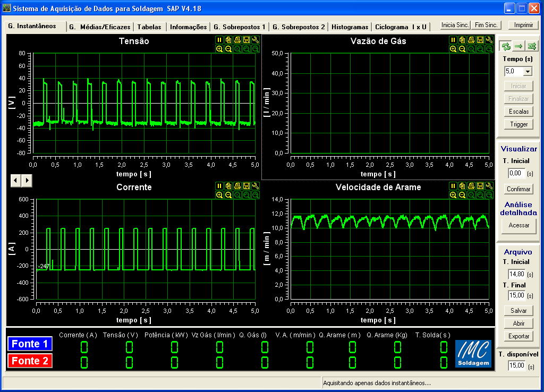Toggle the single right-arrow acquisition mode
The image size is (544, 392).
[519, 47]
